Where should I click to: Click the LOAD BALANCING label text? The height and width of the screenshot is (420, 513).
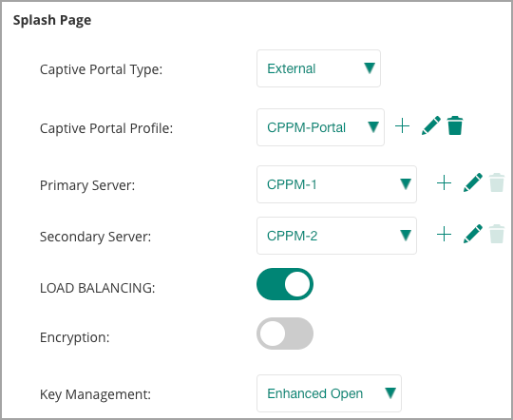[98, 288]
